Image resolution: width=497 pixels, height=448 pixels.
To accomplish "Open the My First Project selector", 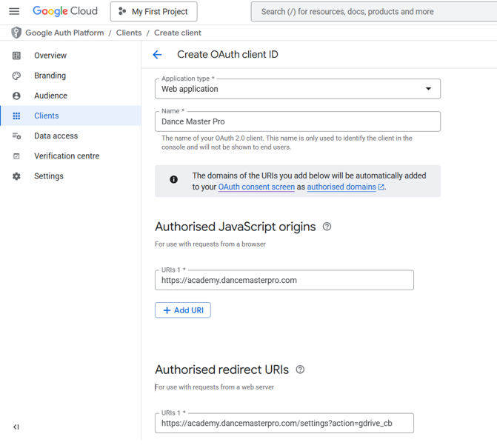I will pos(154,12).
